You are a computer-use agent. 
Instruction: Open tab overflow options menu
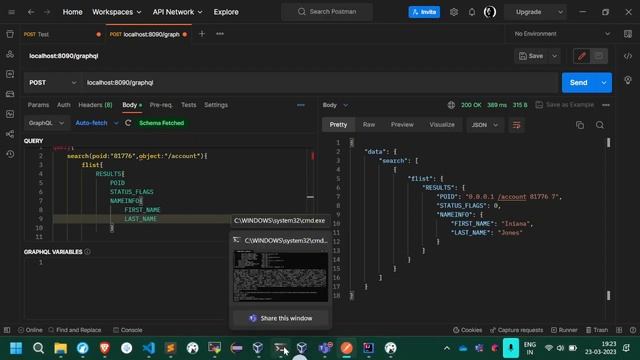220,34
